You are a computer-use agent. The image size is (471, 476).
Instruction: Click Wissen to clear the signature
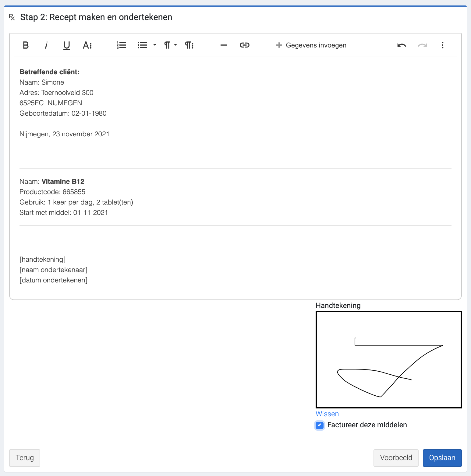(x=327, y=414)
